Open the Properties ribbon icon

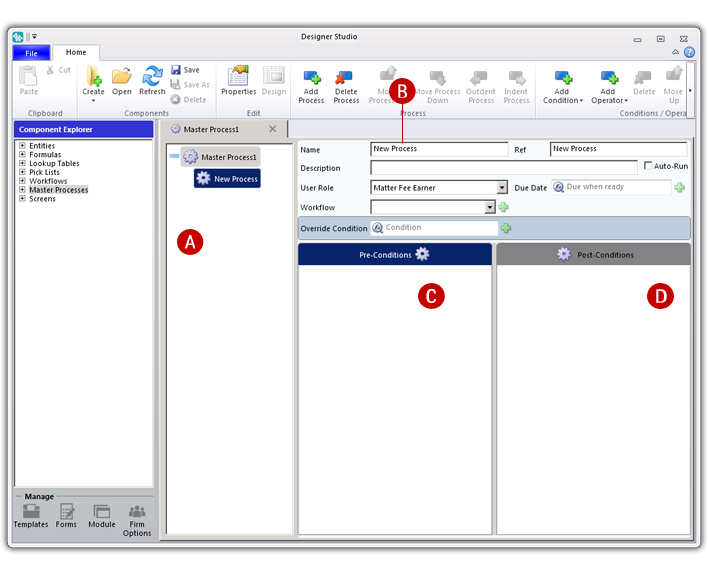click(238, 76)
